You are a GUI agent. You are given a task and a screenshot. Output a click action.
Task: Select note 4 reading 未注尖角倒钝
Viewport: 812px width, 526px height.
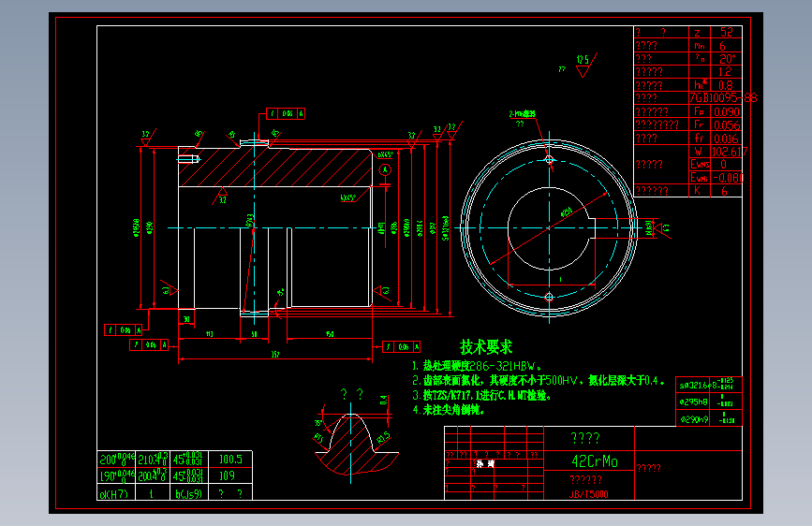448,410
